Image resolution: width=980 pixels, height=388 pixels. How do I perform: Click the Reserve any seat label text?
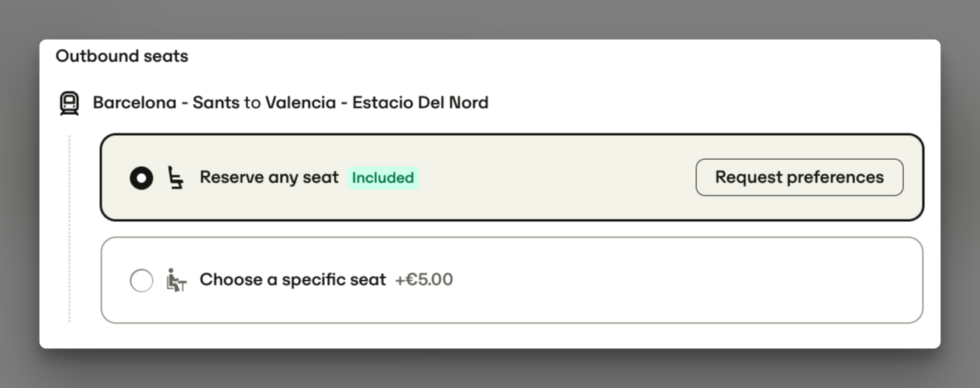pyautogui.click(x=269, y=177)
